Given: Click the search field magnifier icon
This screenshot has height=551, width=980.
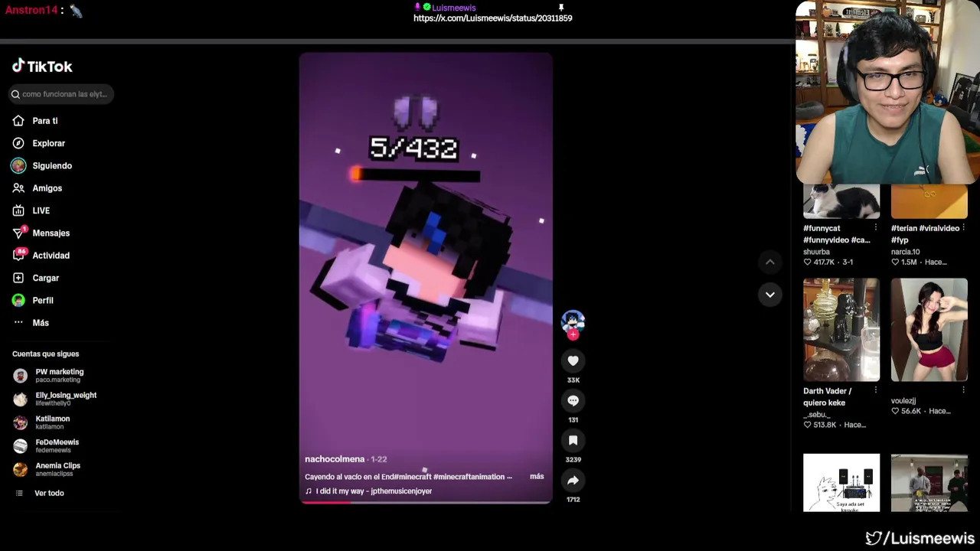Looking at the screenshot, I should pyautogui.click(x=15, y=94).
